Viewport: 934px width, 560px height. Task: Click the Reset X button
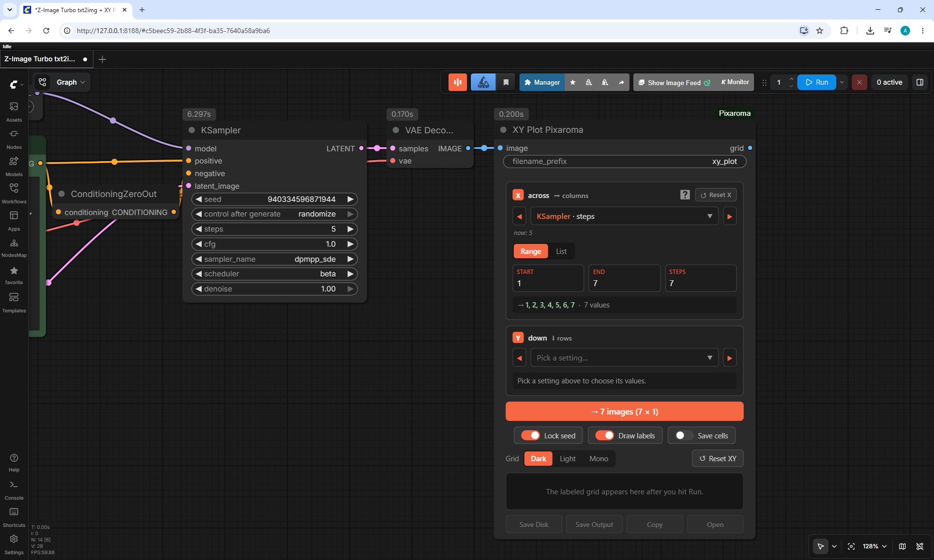(x=716, y=195)
